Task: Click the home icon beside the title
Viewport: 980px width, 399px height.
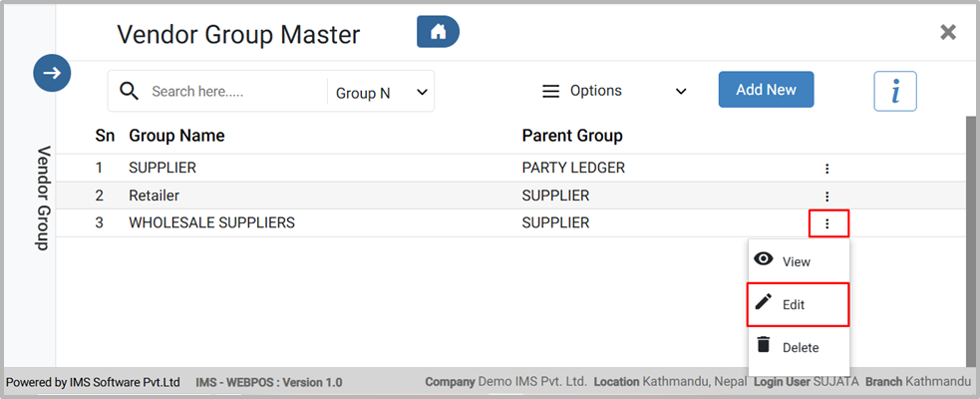Action: click(438, 32)
